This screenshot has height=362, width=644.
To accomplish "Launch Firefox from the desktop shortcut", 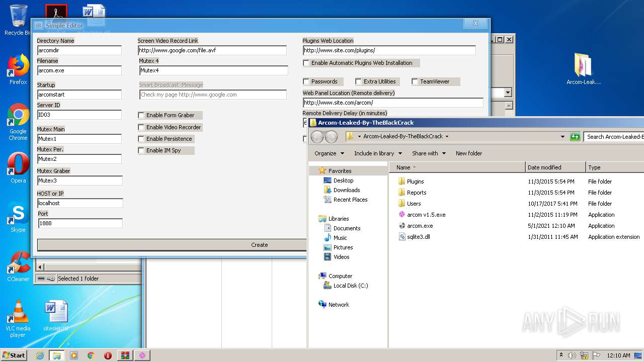I will click(18, 69).
